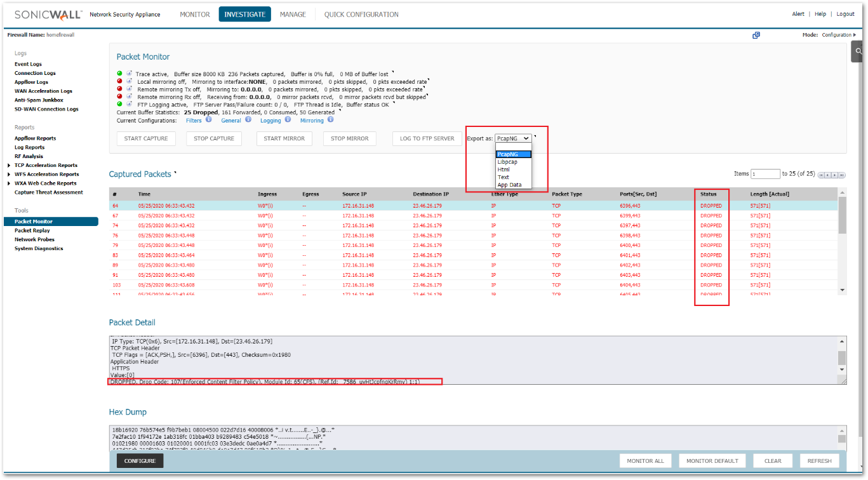Go to first page of captured packets
This screenshot has width=868, height=480.
(822, 175)
